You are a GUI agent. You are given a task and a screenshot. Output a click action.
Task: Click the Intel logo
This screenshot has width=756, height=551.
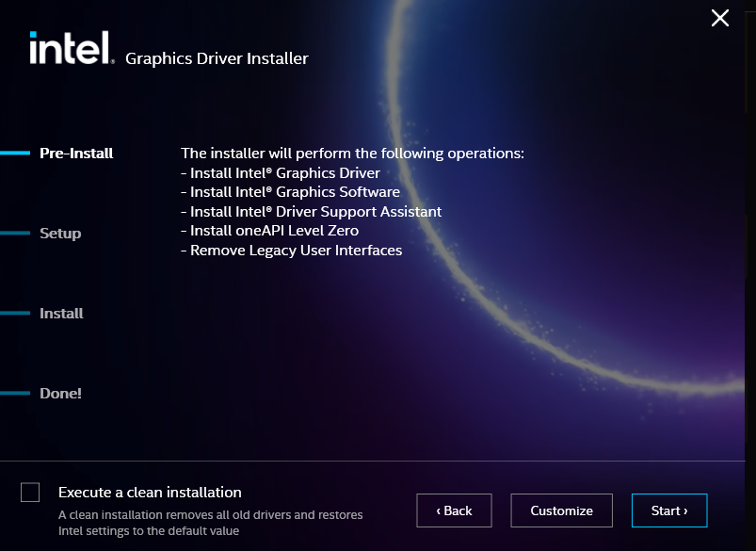click(x=72, y=48)
